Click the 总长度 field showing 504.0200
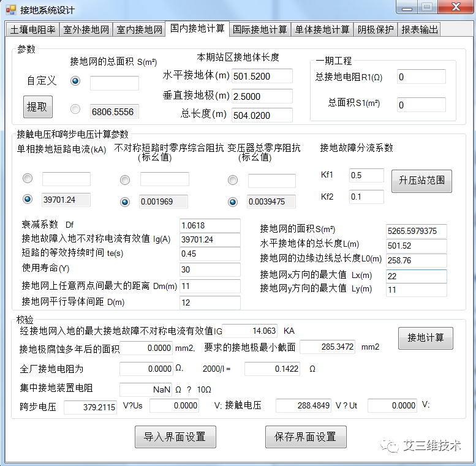 tap(262, 115)
